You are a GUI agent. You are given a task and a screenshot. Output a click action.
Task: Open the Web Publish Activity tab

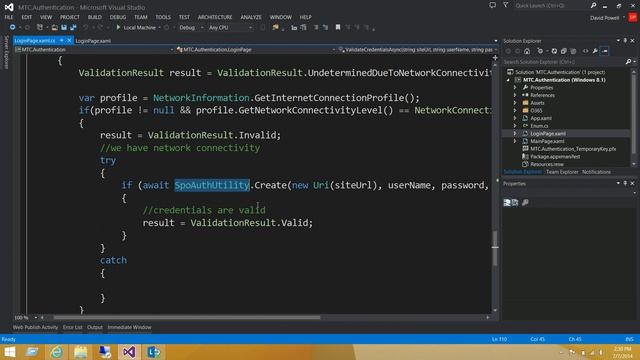click(36, 327)
